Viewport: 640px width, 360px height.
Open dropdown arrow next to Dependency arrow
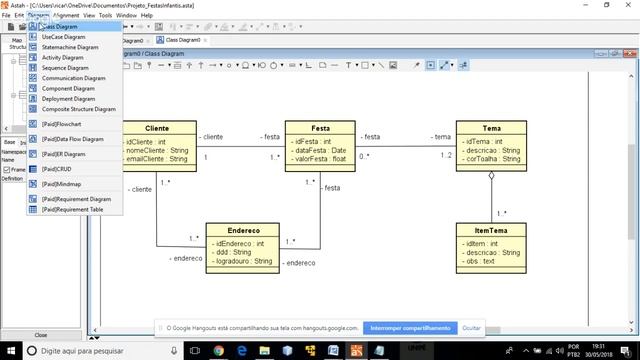(x=221, y=65)
